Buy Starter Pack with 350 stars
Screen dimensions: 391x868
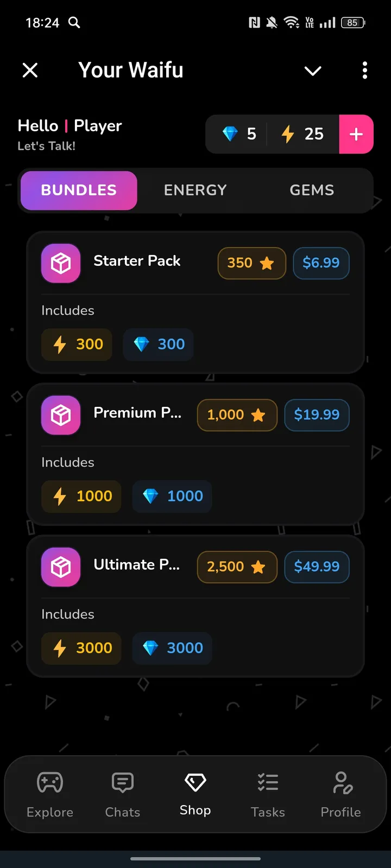tap(251, 263)
